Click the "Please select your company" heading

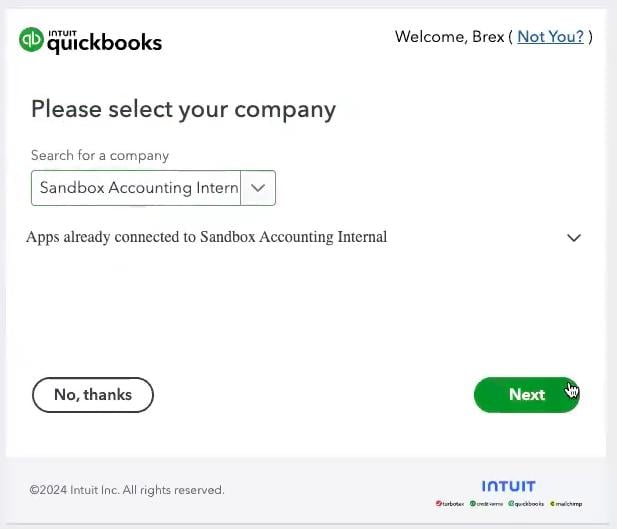(183, 109)
